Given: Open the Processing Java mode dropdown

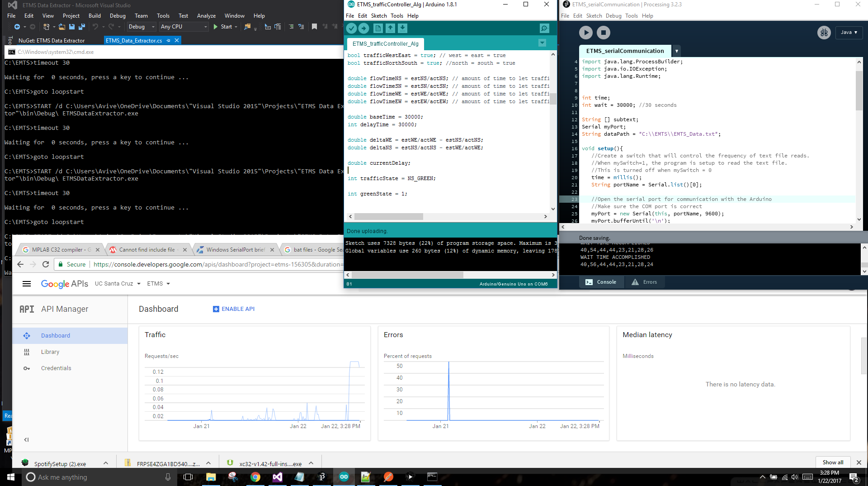Looking at the screenshot, I should (x=849, y=33).
